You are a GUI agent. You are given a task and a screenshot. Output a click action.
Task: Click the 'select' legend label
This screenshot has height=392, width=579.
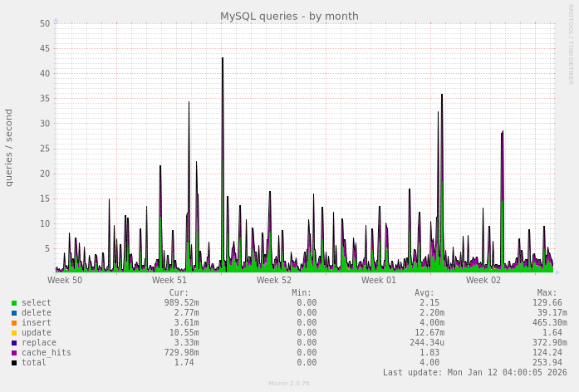click(x=37, y=302)
